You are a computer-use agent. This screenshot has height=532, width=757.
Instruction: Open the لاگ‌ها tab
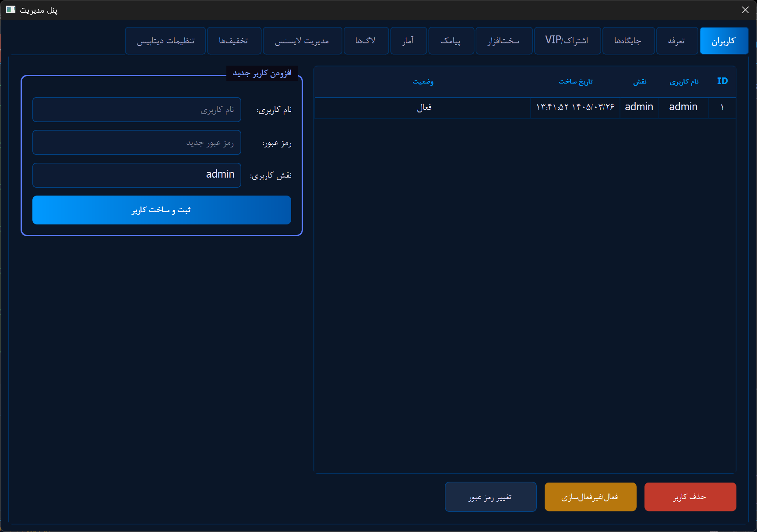pos(366,41)
